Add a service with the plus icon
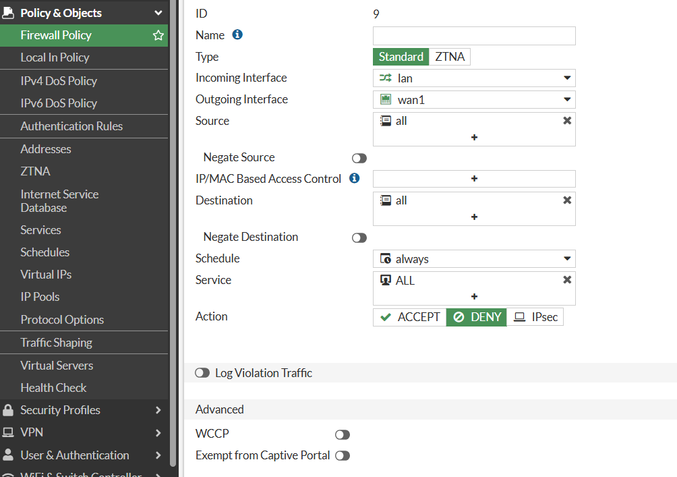 pyautogui.click(x=474, y=296)
